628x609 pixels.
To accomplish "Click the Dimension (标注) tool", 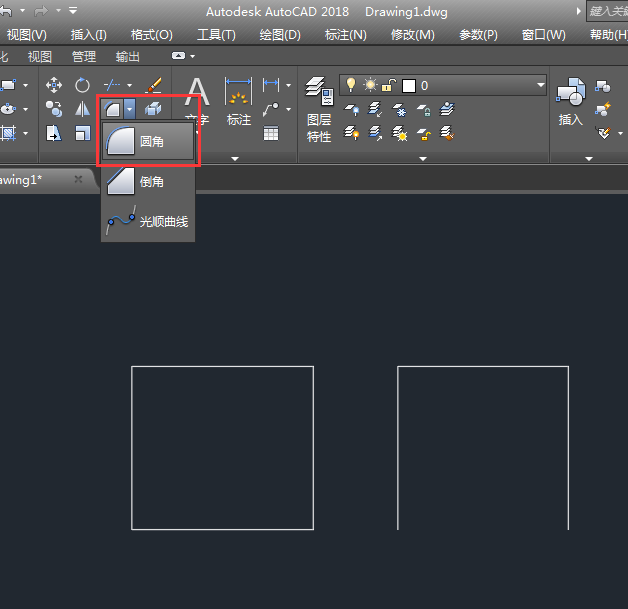I will pos(239,102).
